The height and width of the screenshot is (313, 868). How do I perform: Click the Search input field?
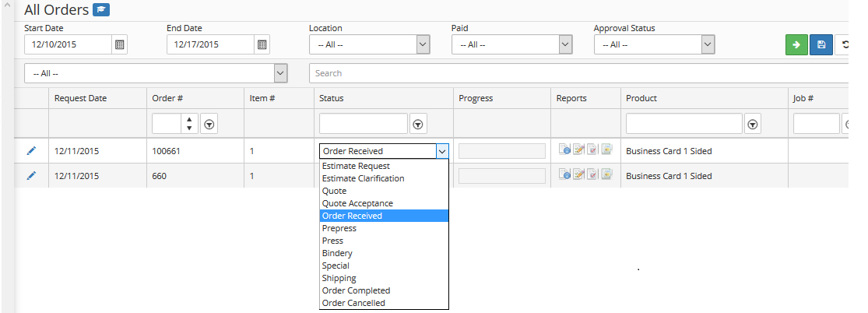[x=578, y=73]
